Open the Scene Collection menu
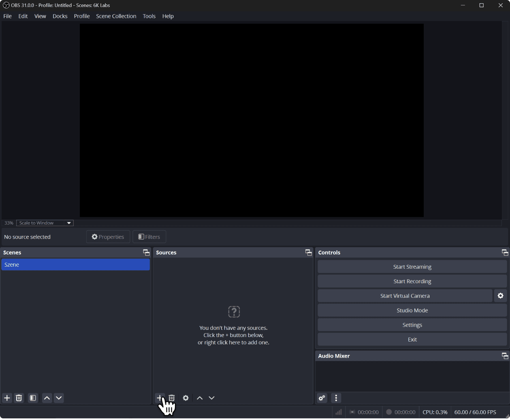This screenshot has width=510, height=420. point(116,16)
